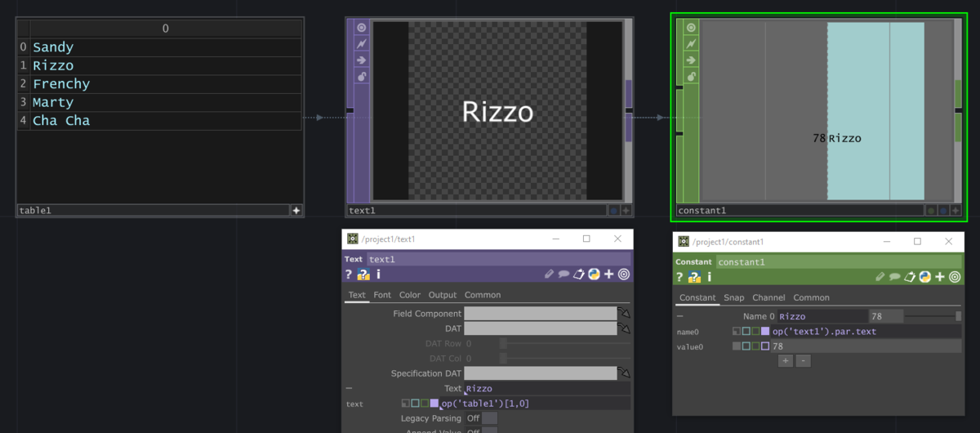This screenshot has width=980, height=433.
Task: Click the clone immune arrow flag on constant1
Action: pyautogui.click(x=691, y=60)
